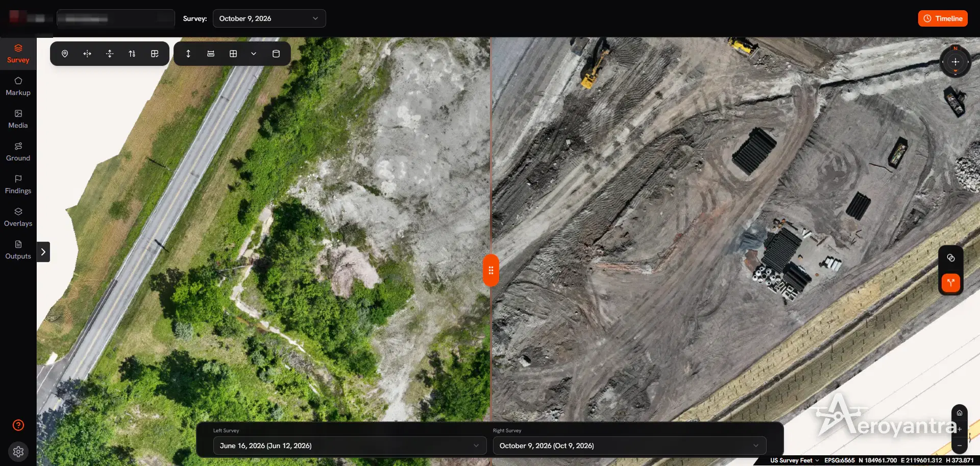Open the Outputs sidebar tab
Screen dimensions: 980x466
(x=18, y=250)
